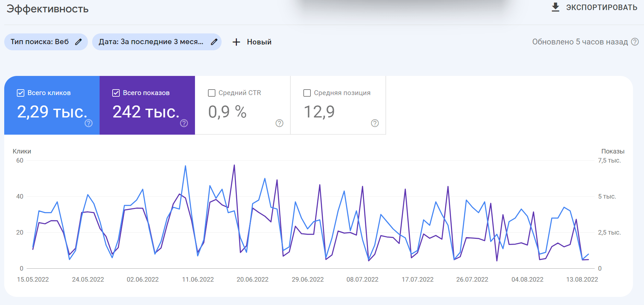Open help icon in average CTR card
The image size is (644, 305).
click(279, 123)
